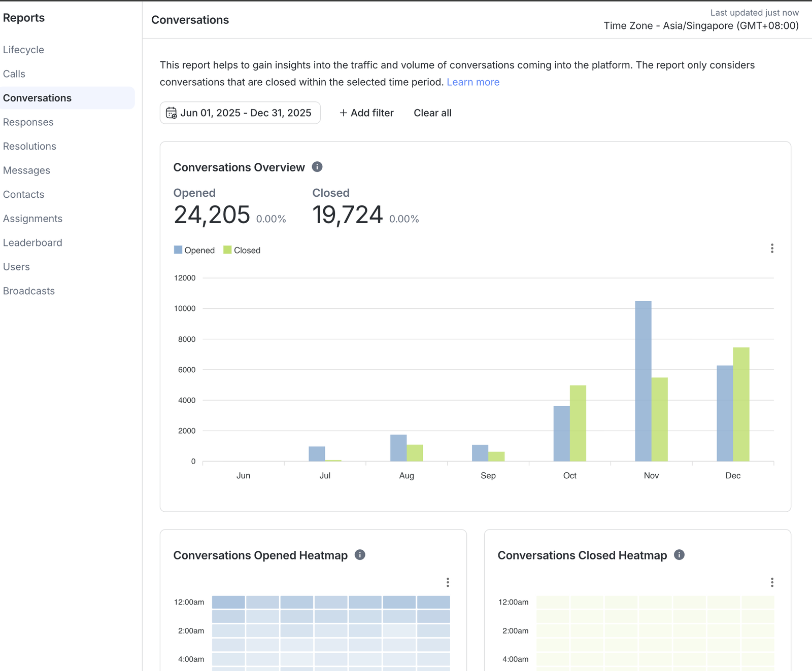Click the Conversations Closed Heatmap title

(582, 555)
